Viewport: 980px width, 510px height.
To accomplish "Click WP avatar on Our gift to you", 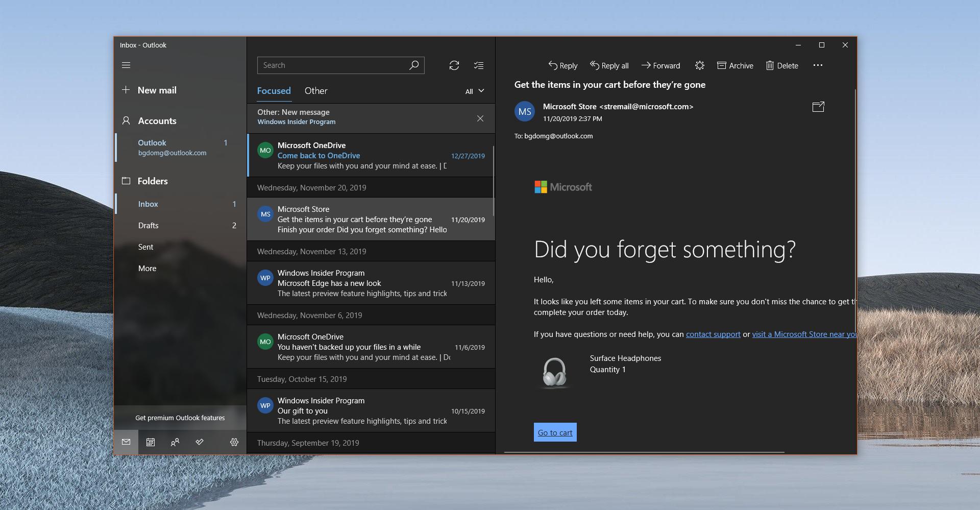I will pyautogui.click(x=265, y=406).
